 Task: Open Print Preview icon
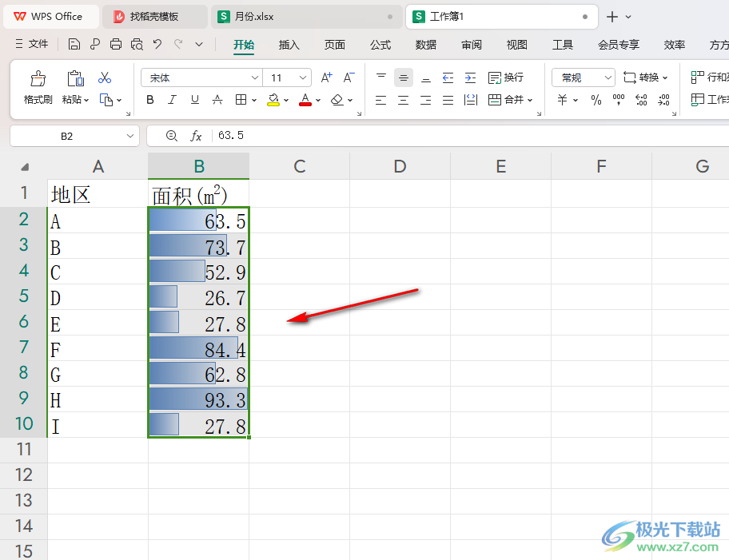(137, 44)
